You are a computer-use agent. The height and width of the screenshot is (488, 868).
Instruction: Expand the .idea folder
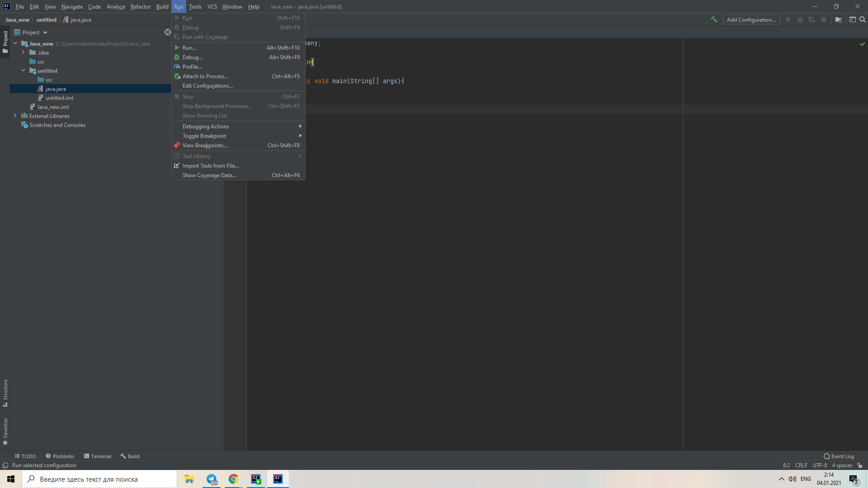[x=24, y=52]
